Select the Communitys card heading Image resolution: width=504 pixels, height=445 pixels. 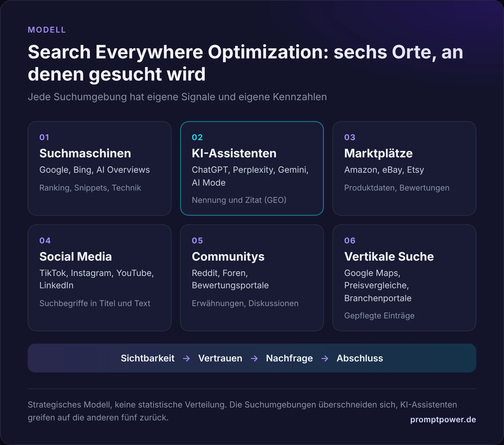pos(228,257)
